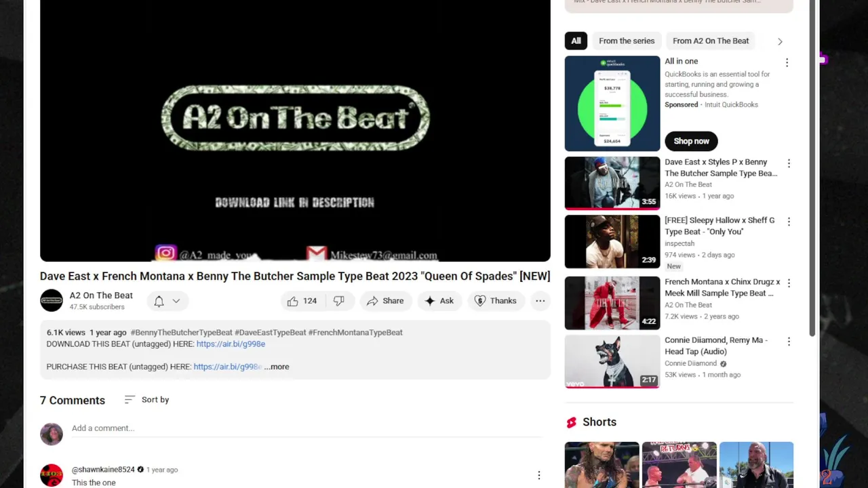Click the 7 Comments heading

tap(73, 401)
